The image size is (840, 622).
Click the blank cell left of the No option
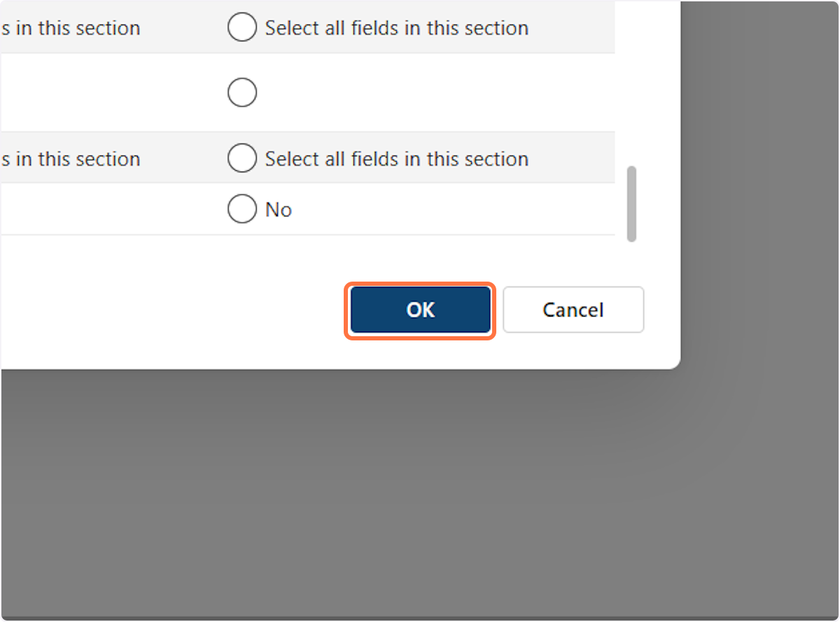pos(105,209)
